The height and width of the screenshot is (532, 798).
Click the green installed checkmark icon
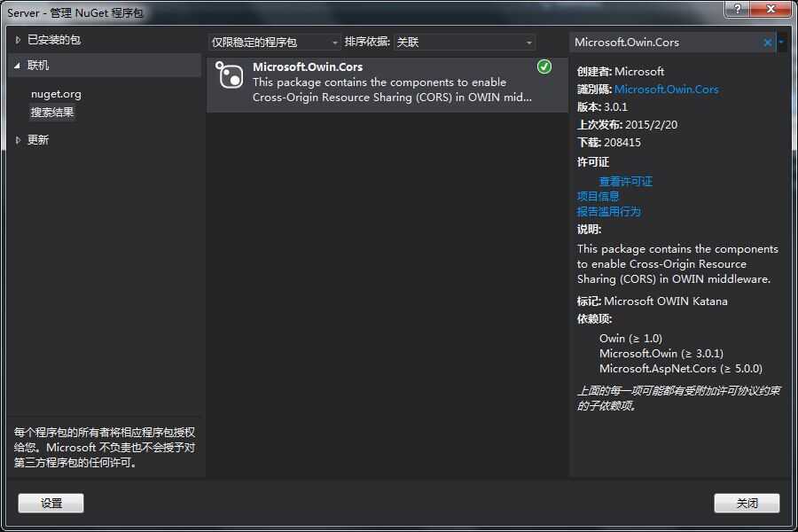[x=544, y=66]
